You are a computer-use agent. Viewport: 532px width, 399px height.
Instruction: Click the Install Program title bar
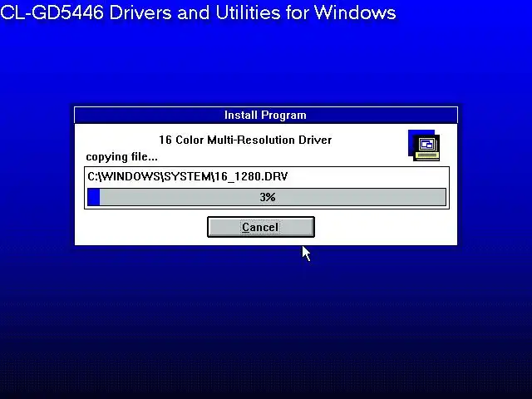[x=266, y=116]
